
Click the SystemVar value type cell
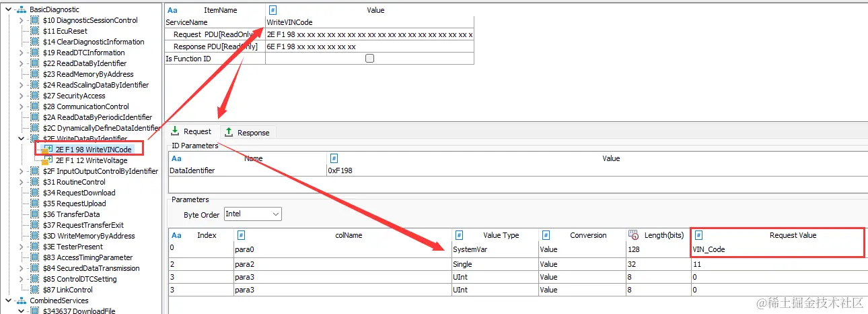pyautogui.click(x=495, y=249)
